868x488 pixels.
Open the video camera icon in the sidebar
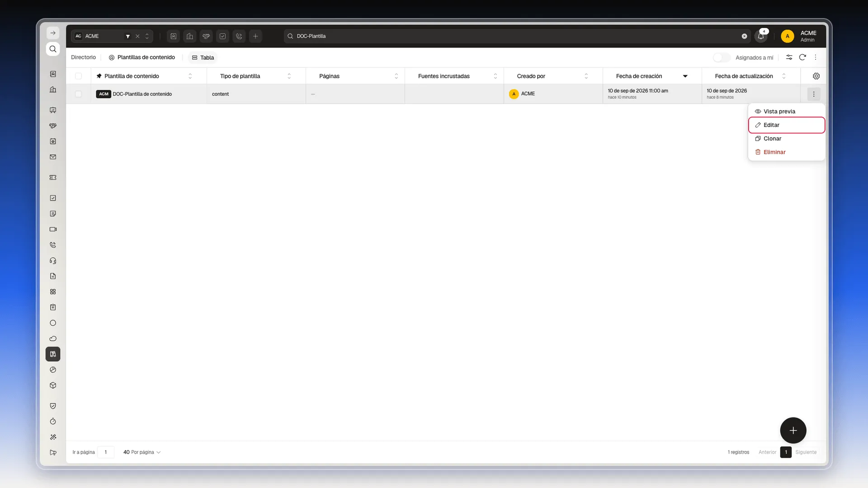point(53,229)
